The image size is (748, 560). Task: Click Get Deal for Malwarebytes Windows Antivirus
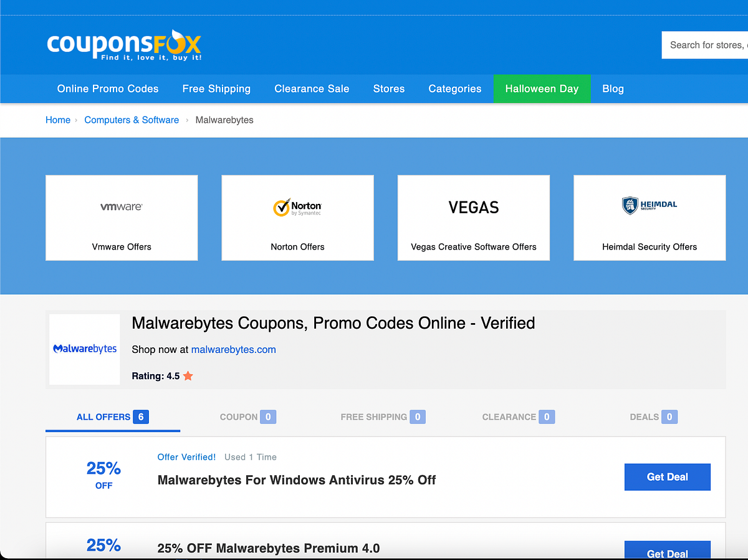click(667, 476)
